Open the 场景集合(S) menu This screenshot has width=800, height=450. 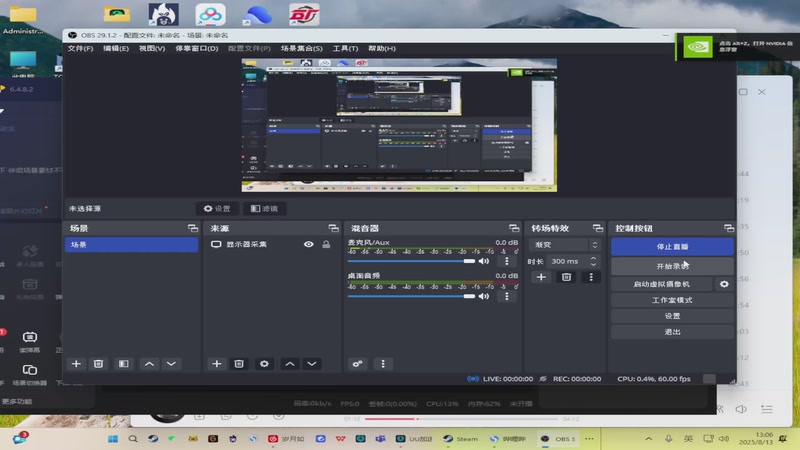coord(302,48)
